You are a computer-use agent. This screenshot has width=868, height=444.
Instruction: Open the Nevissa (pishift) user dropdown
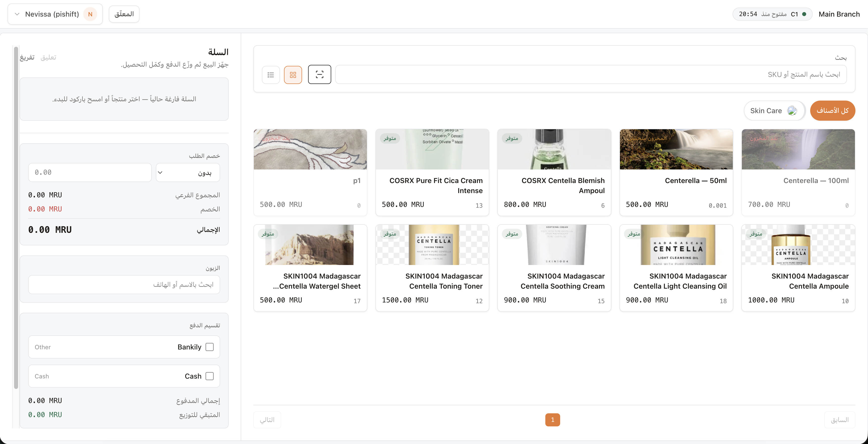(x=55, y=14)
